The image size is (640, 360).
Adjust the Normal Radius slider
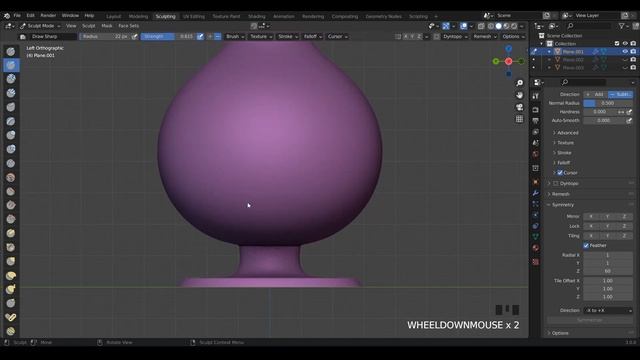(608, 103)
